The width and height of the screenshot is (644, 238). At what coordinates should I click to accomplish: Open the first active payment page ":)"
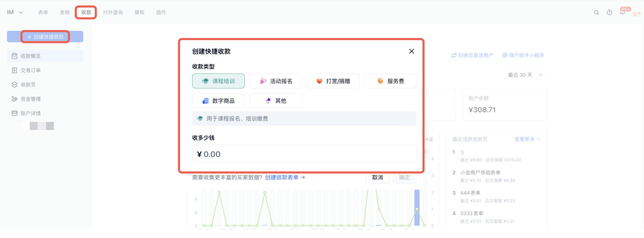[462, 152]
